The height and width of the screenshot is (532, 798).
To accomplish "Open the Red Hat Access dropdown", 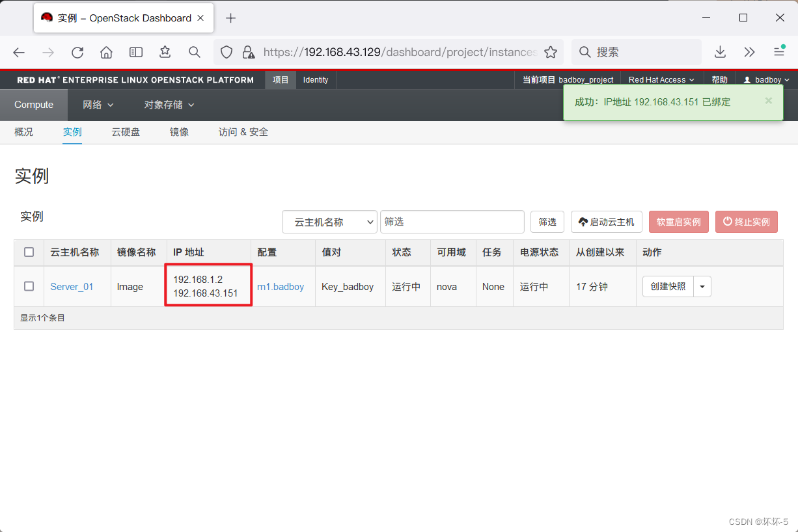I will tap(661, 80).
